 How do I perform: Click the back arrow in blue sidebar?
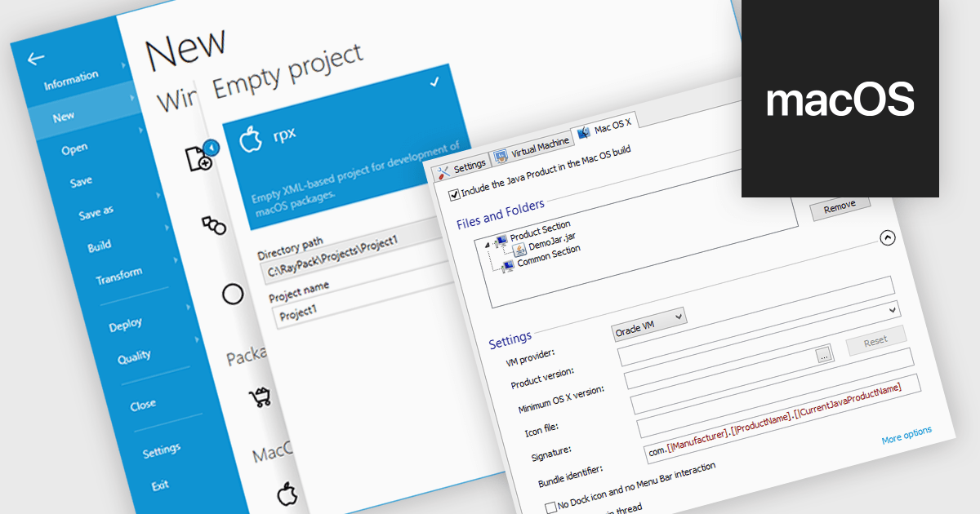pos(35,59)
